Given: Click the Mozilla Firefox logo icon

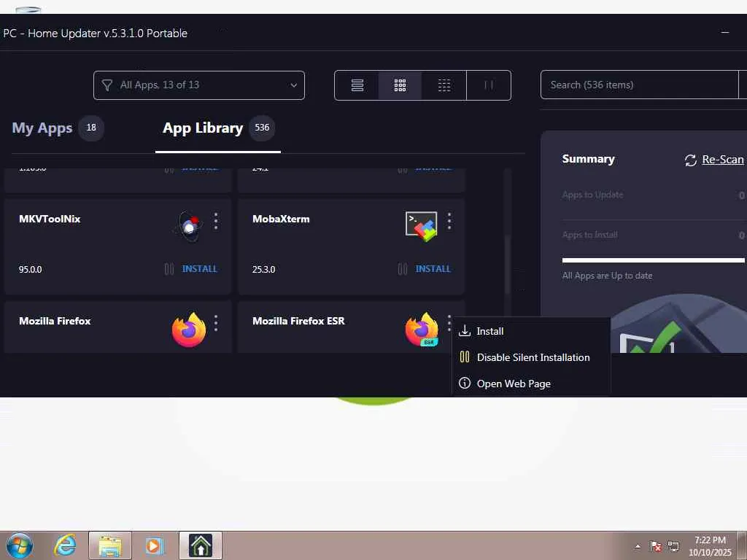Looking at the screenshot, I should (x=189, y=330).
